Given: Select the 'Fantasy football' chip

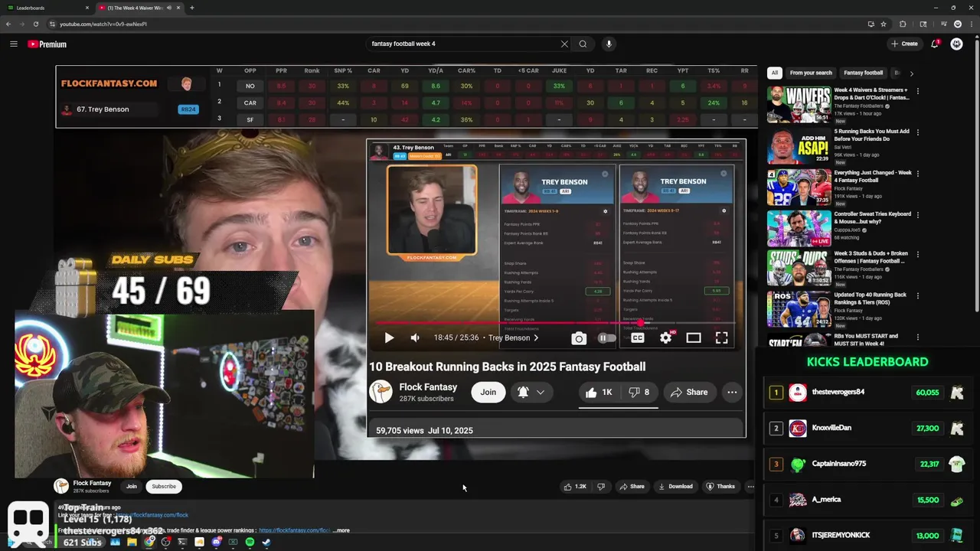Looking at the screenshot, I should point(864,73).
